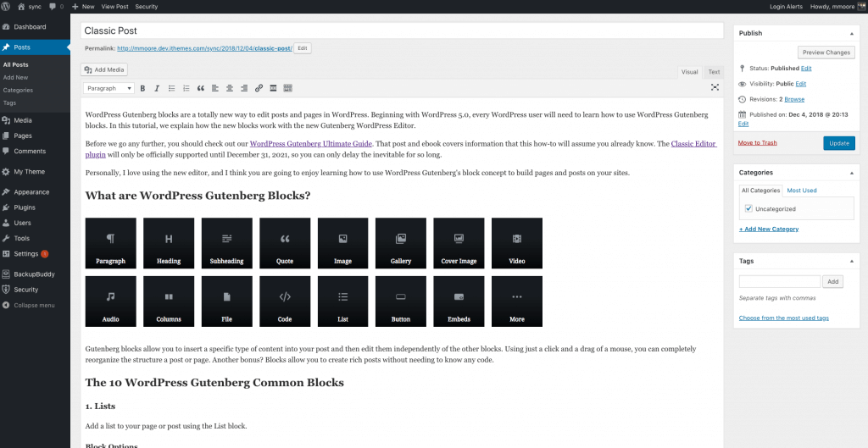This screenshot has width=868, height=448.
Task: Open Tags submenu item in sidebar
Action: click(x=9, y=102)
